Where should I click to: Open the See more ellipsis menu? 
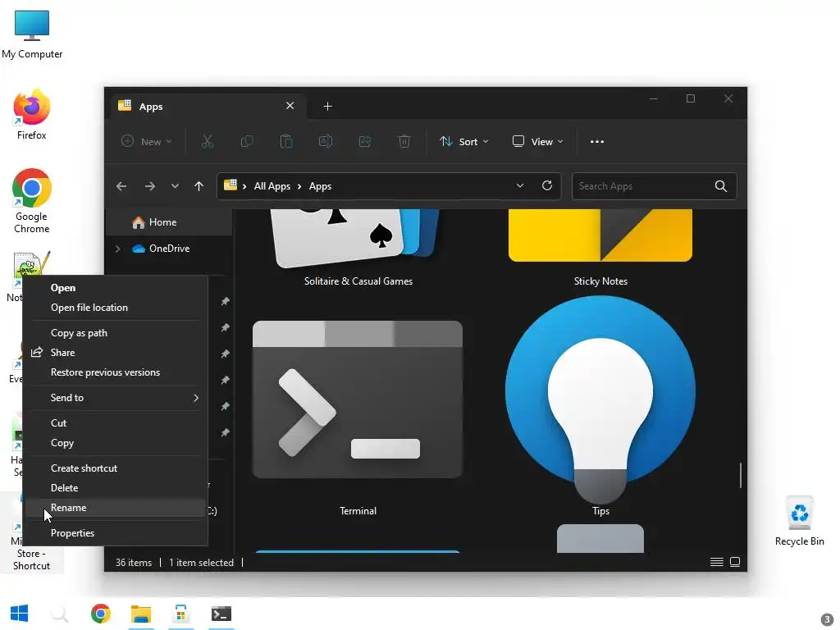pyautogui.click(x=597, y=141)
